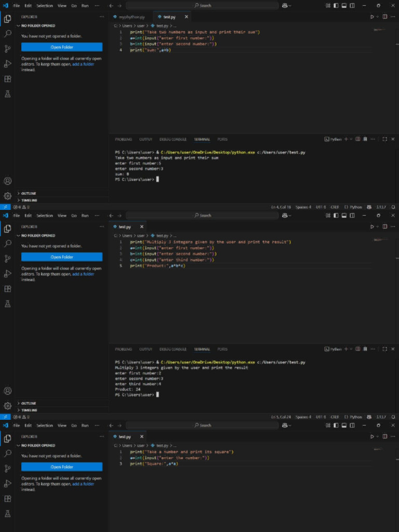Collapse NO FOLDER OPENED in sum-program window
Image resolution: width=399 pixels, height=532 pixels.
38,26
